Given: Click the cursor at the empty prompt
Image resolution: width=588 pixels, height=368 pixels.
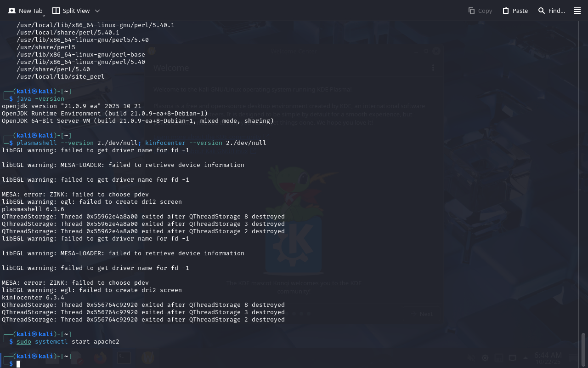Looking at the screenshot, I should pyautogui.click(x=18, y=364).
